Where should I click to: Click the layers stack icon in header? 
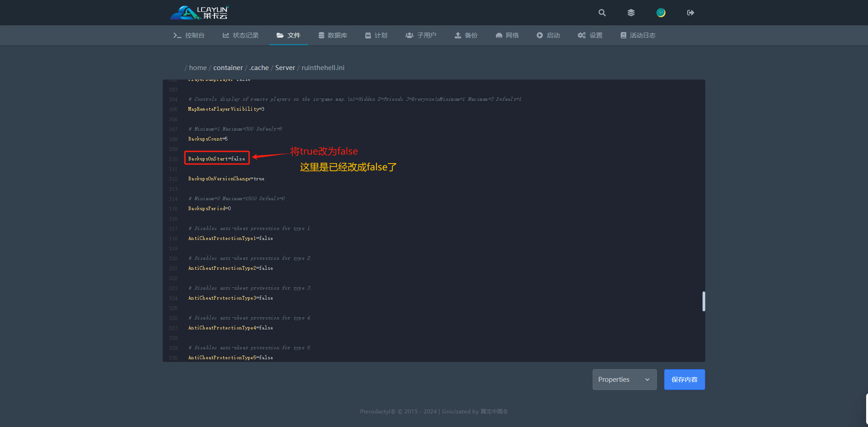[x=631, y=13]
